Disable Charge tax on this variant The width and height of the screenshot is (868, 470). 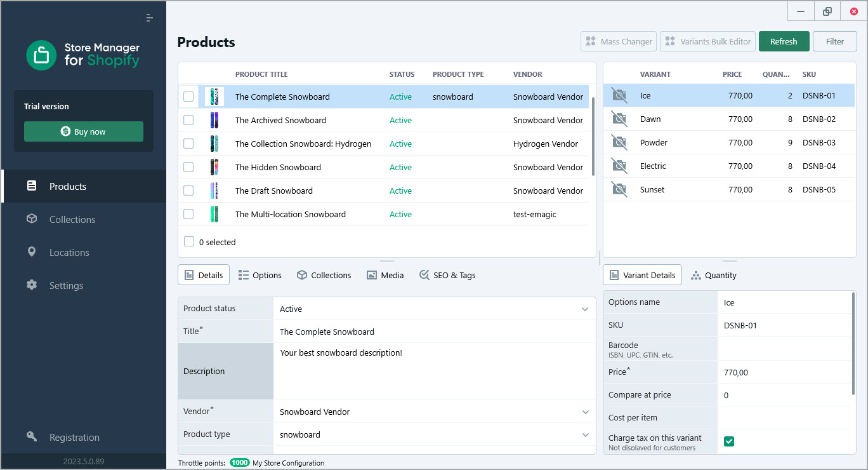tap(729, 441)
